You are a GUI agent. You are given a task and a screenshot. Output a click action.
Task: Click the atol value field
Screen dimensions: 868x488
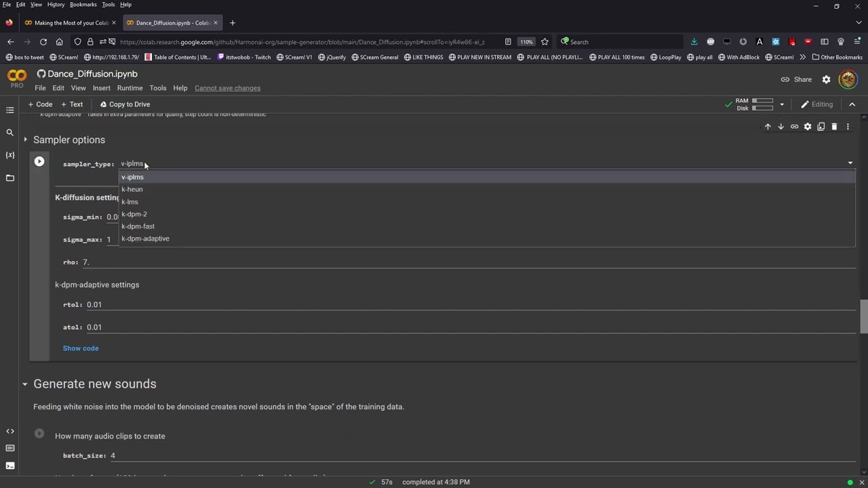click(x=471, y=327)
